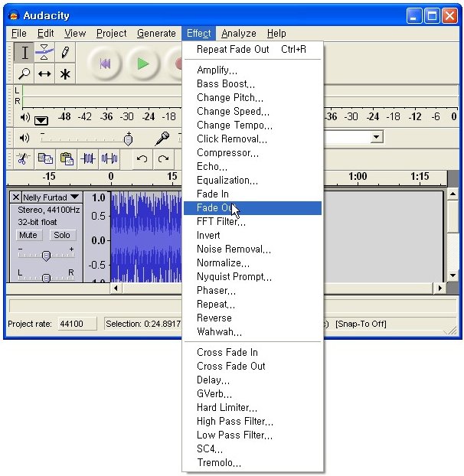Choose Normalize effect
Image resolution: width=464 pixels, height=476 pixels.
pyautogui.click(x=253, y=263)
